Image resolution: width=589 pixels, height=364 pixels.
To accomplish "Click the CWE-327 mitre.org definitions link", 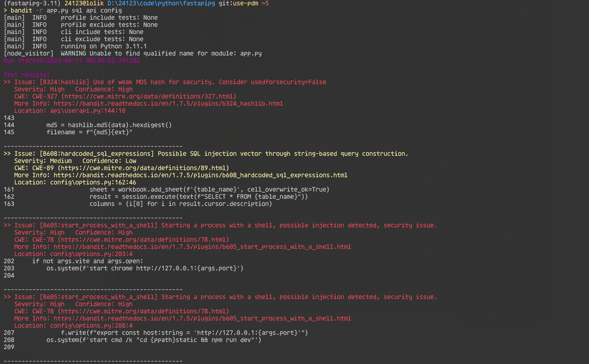I will [149, 96].
